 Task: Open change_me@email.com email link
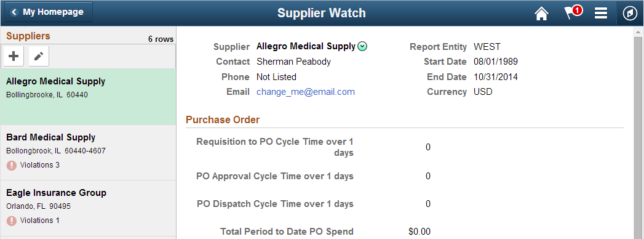coord(306,92)
